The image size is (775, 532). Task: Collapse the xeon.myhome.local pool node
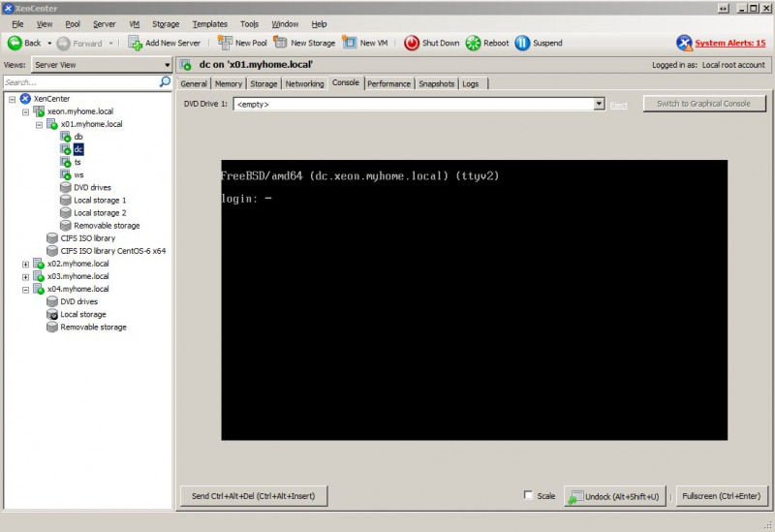coord(26,112)
